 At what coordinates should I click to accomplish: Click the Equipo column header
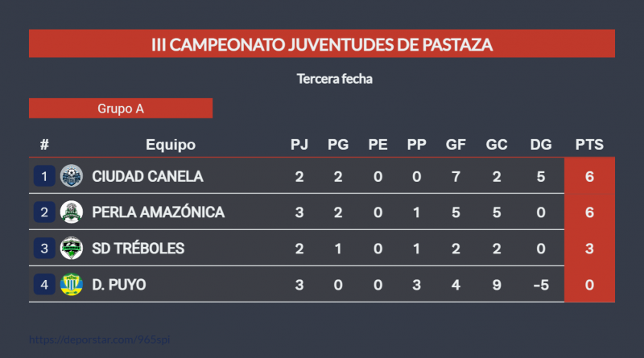click(x=171, y=145)
